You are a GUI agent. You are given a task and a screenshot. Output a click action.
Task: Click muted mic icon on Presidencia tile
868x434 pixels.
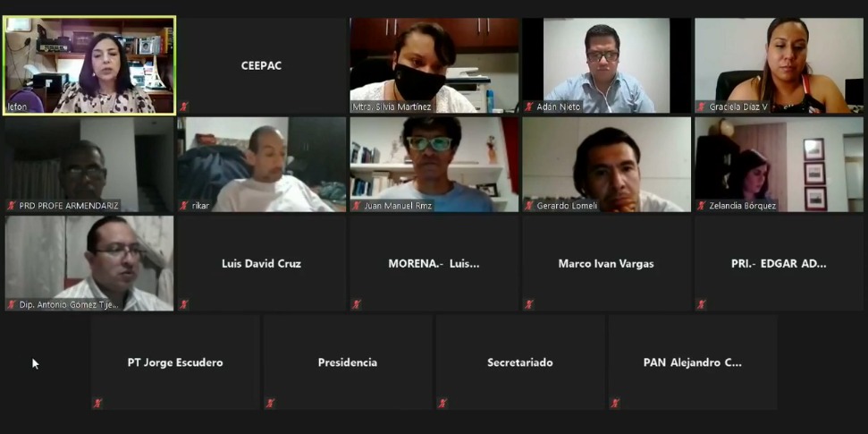pyautogui.click(x=270, y=403)
